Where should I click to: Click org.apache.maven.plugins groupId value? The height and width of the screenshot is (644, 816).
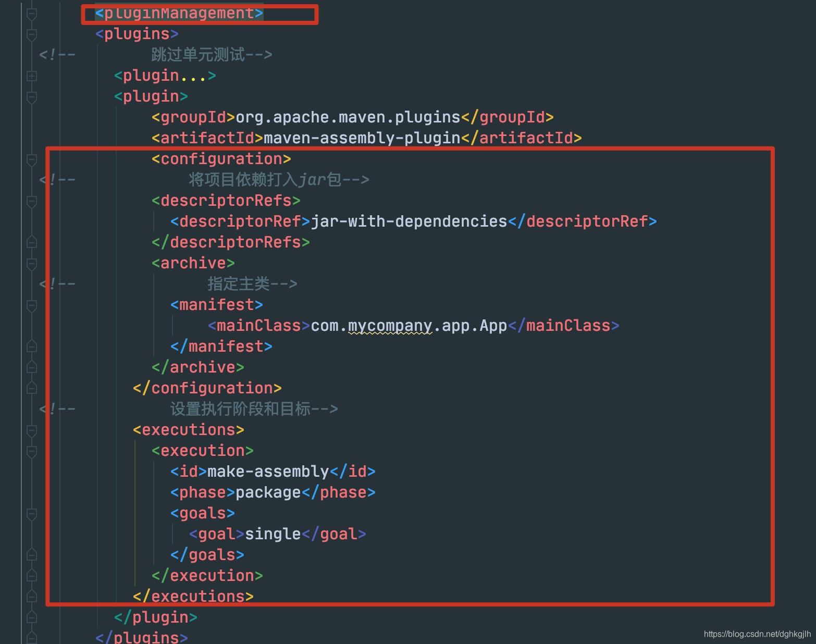[x=348, y=118]
